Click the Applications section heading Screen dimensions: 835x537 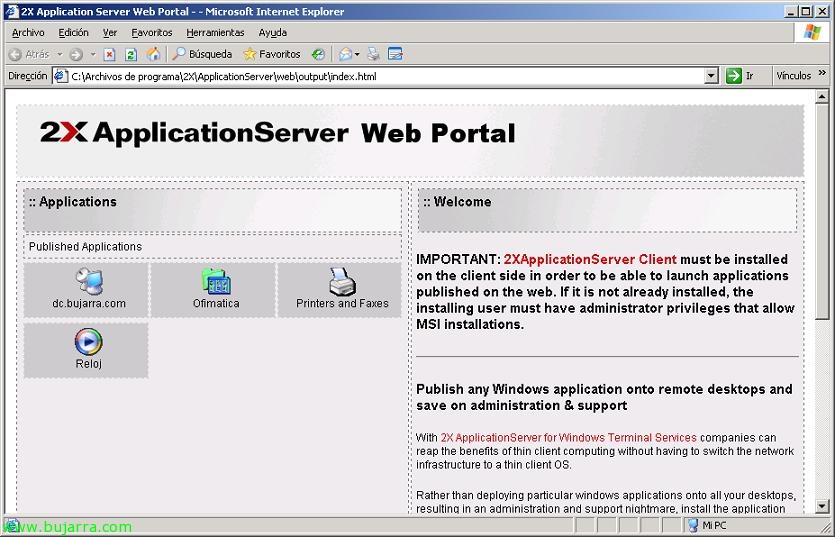click(x=72, y=202)
